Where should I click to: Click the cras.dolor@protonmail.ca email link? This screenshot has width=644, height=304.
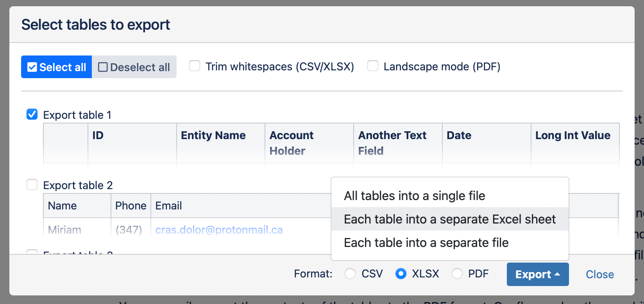219,230
